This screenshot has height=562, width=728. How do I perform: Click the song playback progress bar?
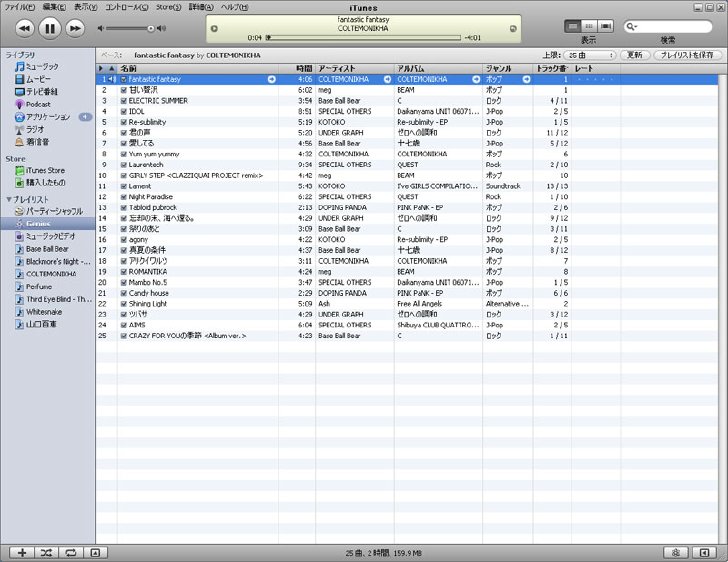363,38
